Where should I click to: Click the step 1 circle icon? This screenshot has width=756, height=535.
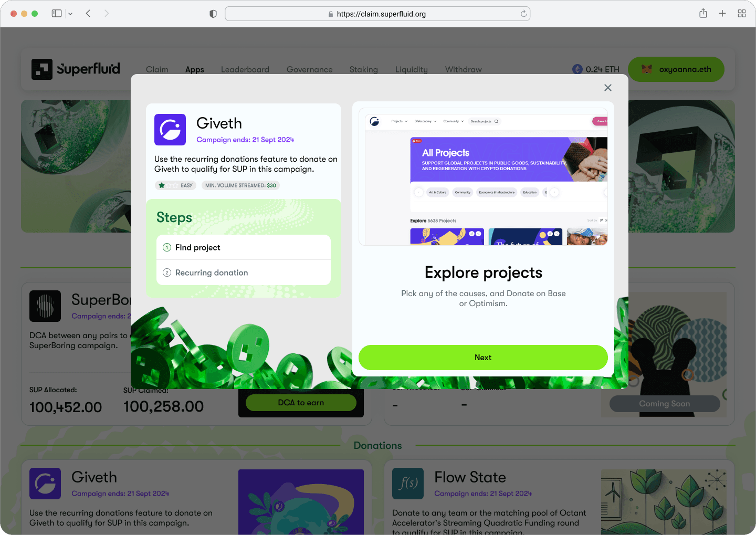(167, 247)
